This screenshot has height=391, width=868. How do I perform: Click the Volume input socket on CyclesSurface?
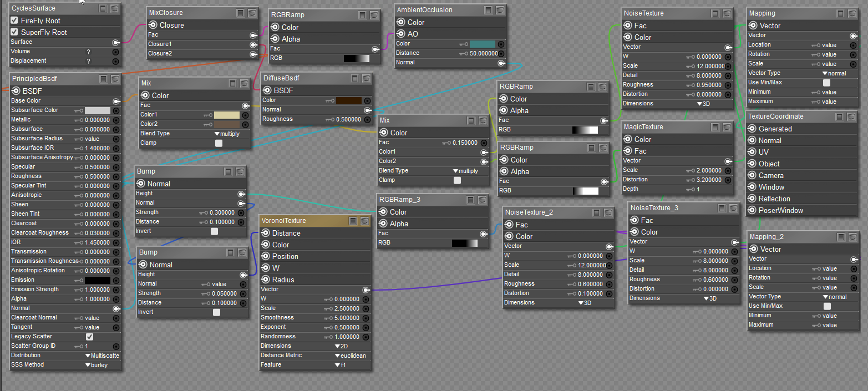click(115, 52)
